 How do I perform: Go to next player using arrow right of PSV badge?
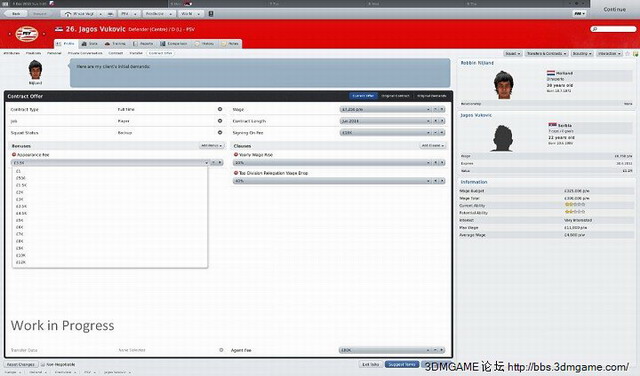[44, 34]
